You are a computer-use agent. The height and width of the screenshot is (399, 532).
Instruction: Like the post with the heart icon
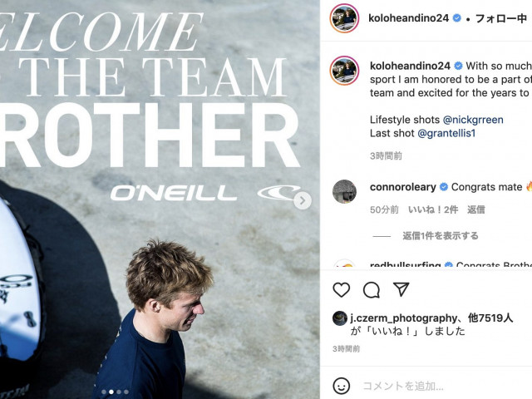342,290
